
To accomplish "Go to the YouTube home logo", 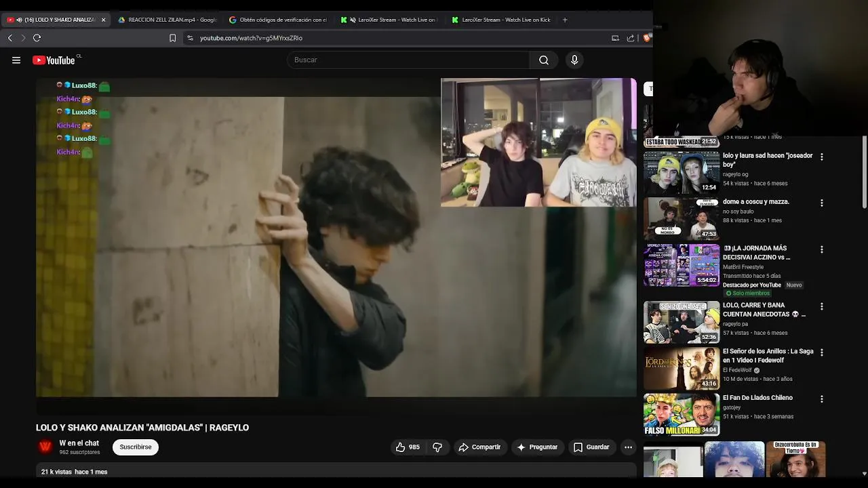I will click(x=54, y=60).
